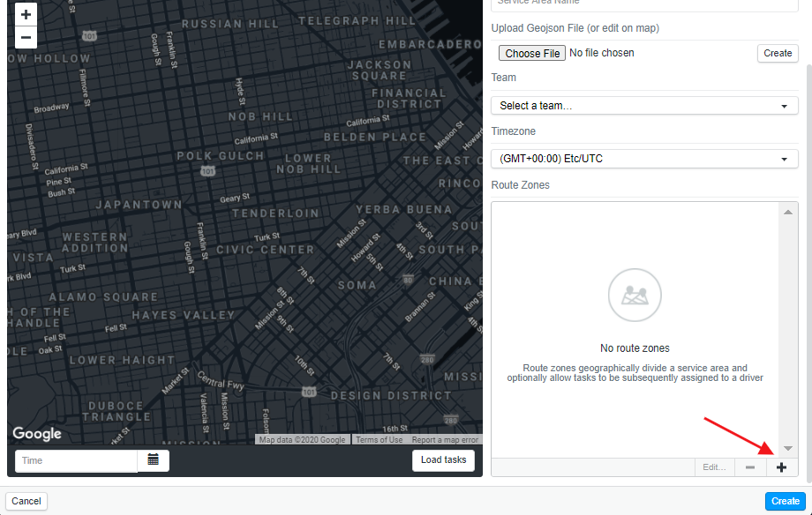Viewport: 812px width, 515px height.
Task: Click the Civic Center map label
Action: pos(265,250)
